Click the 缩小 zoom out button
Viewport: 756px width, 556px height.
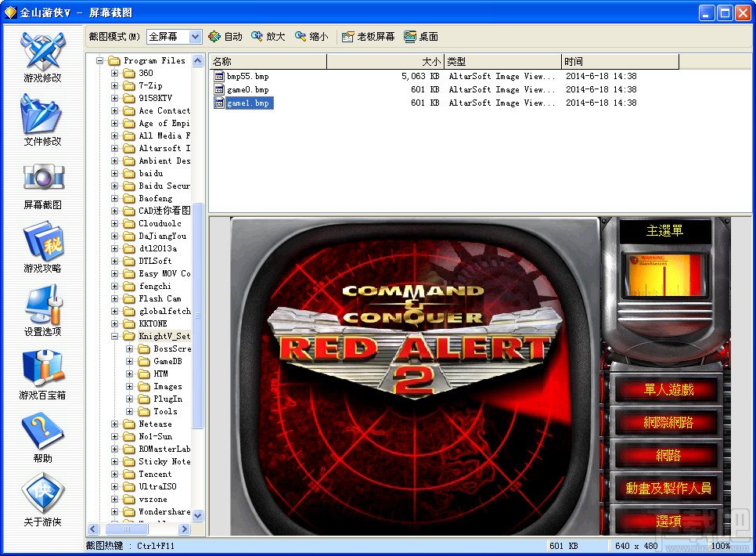pos(311,37)
